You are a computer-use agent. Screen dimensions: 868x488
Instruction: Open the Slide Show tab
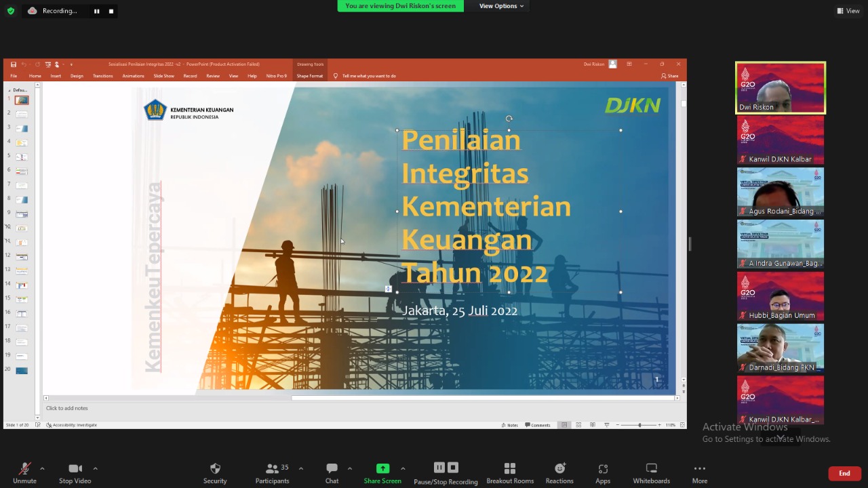click(x=163, y=76)
